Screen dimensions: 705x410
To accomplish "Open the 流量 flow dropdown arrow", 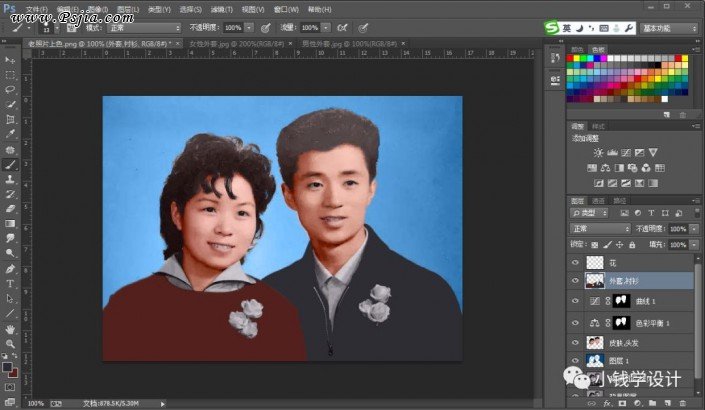I will click(326, 28).
